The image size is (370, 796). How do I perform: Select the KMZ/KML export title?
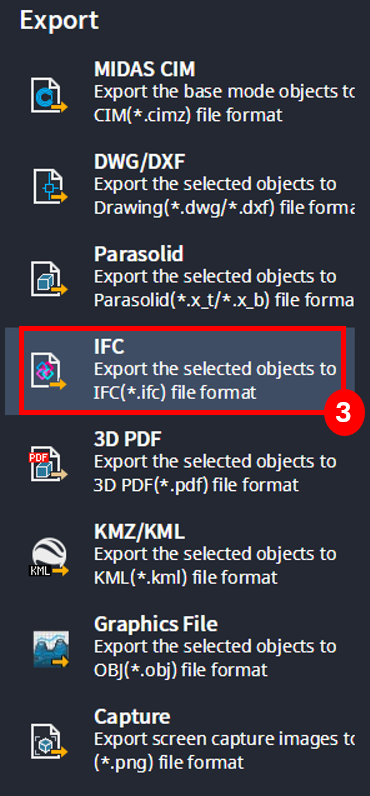(139, 532)
